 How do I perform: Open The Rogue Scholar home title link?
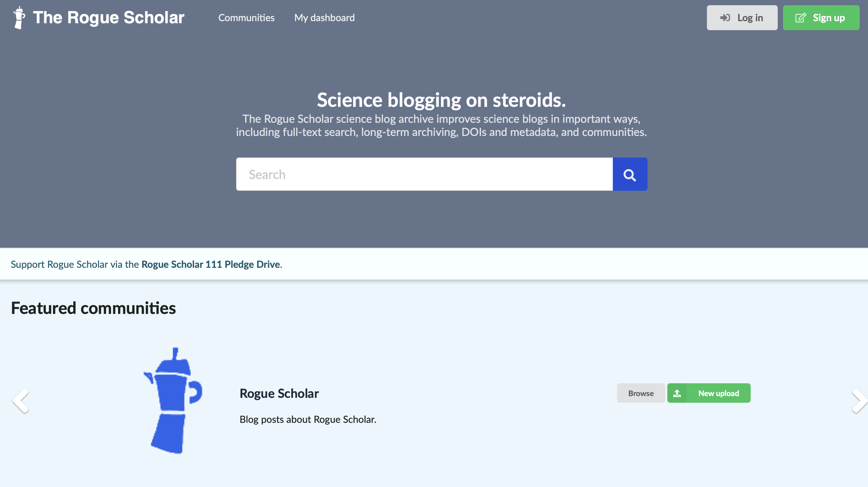pyautogui.click(x=108, y=18)
